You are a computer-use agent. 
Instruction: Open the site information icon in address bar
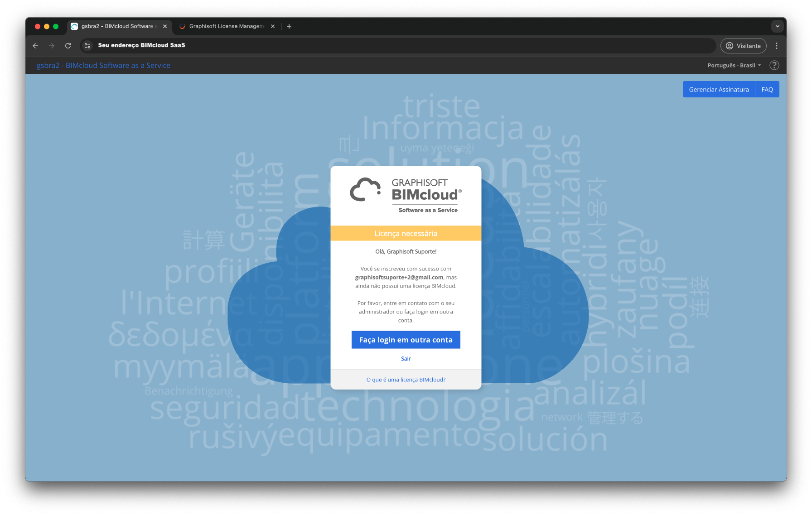click(x=88, y=46)
